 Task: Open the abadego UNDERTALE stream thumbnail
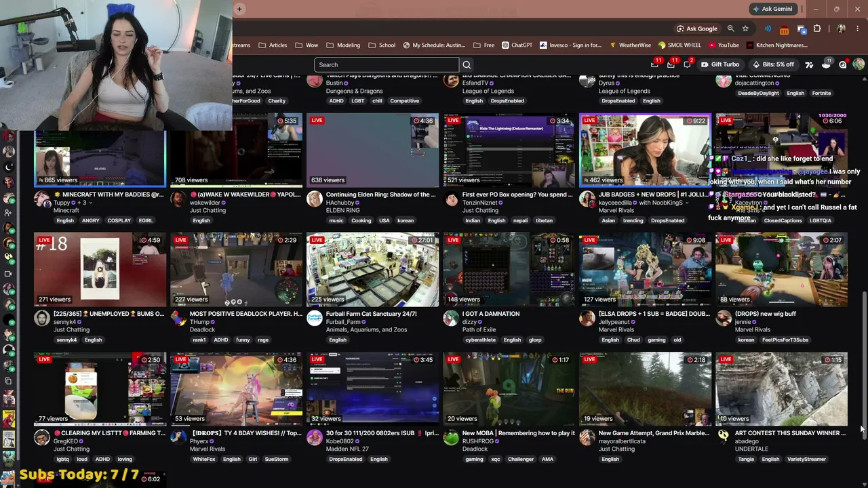pos(781,389)
